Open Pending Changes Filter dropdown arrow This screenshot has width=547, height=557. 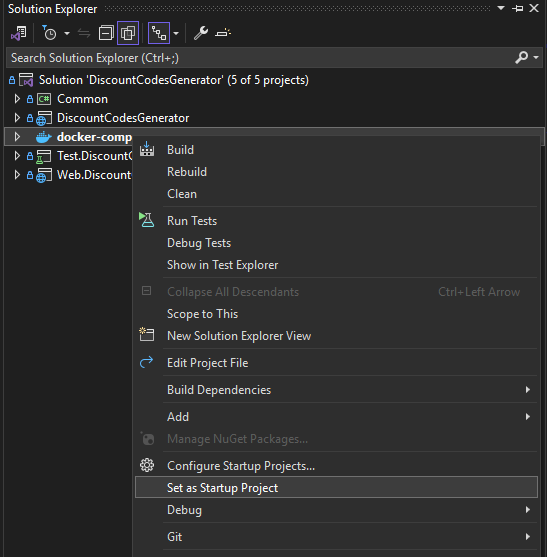67,33
